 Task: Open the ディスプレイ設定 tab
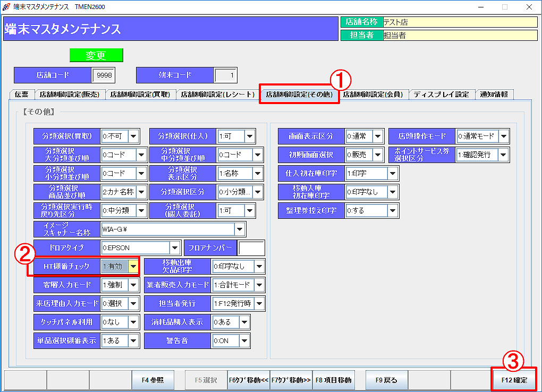[x=441, y=95]
